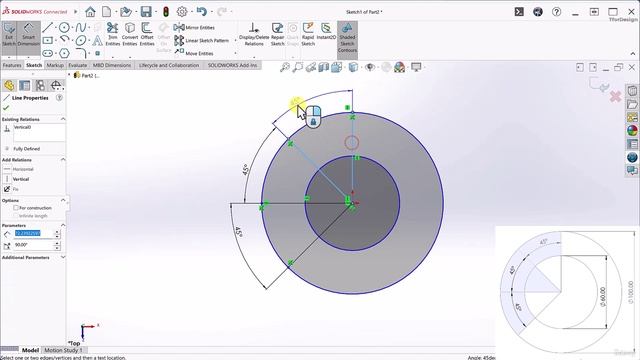The height and width of the screenshot is (360, 640).
Task: Select the Corner Rectangle tool
Action: click(x=48, y=40)
